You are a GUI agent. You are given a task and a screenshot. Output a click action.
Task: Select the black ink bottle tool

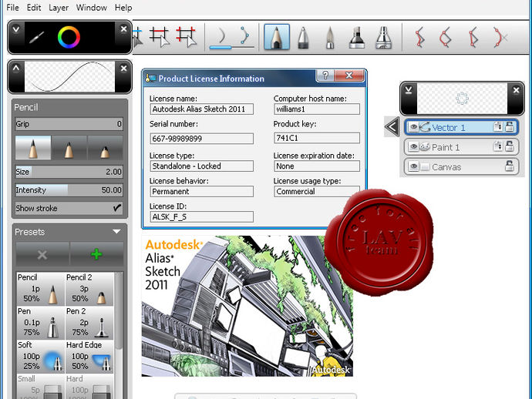tap(357, 37)
